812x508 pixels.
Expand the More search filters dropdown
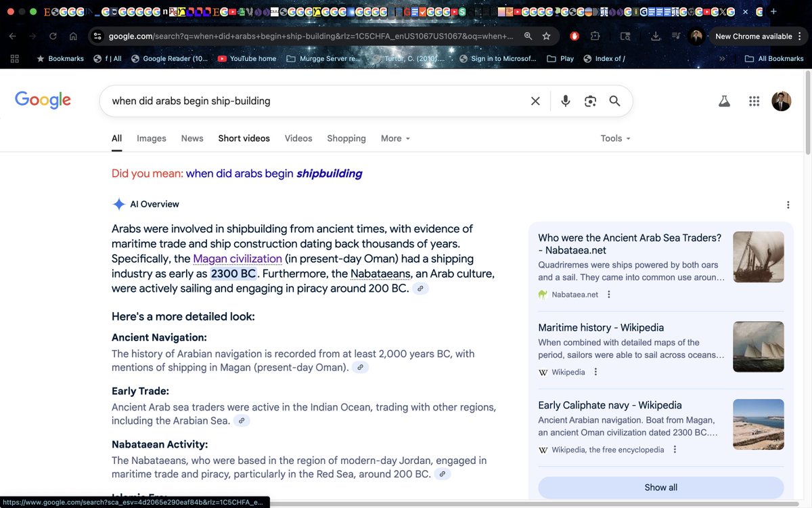(396, 138)
